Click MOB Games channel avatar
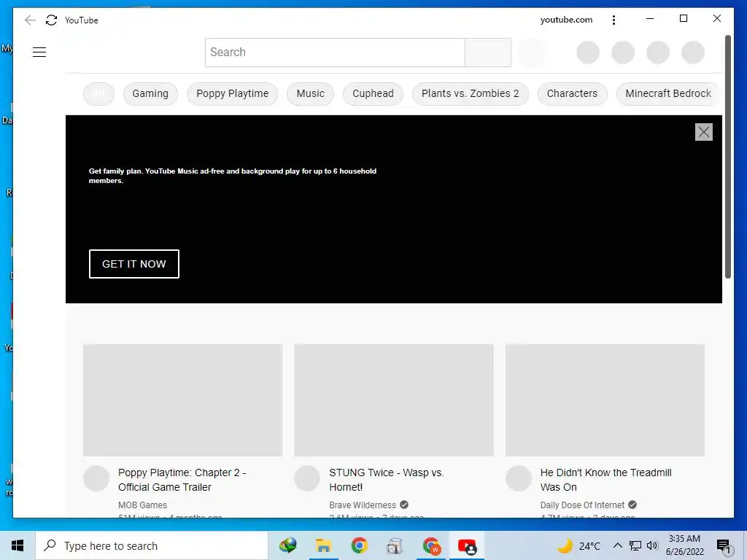 click(x=96, y=478)
